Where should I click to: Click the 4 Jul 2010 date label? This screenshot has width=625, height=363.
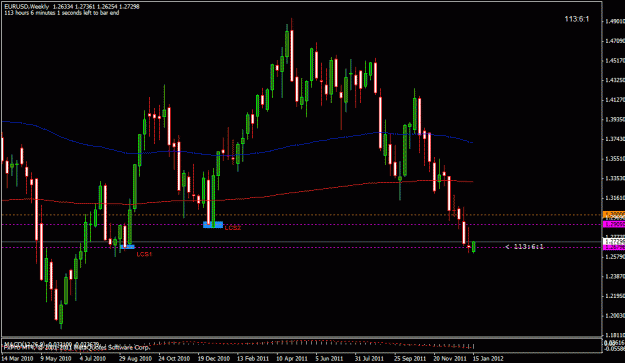[x=92, y=358]
